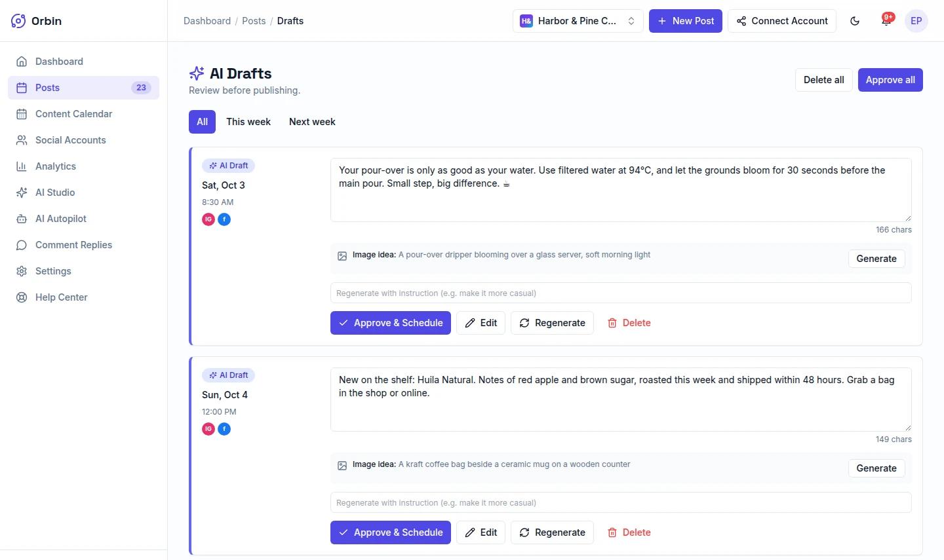Switch to the All tab
The height and width of the screenshot is (560, 944).
[202, 122]
